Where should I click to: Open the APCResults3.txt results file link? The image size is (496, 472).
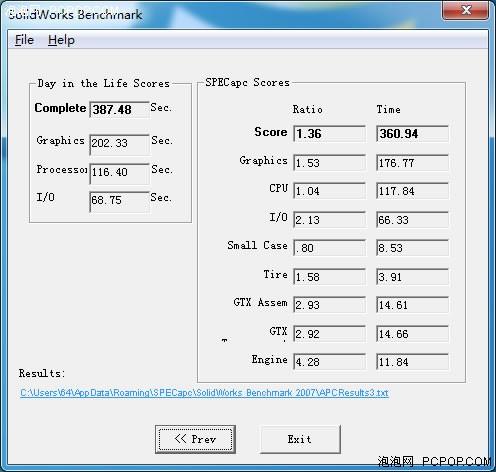tap(204, 393)
